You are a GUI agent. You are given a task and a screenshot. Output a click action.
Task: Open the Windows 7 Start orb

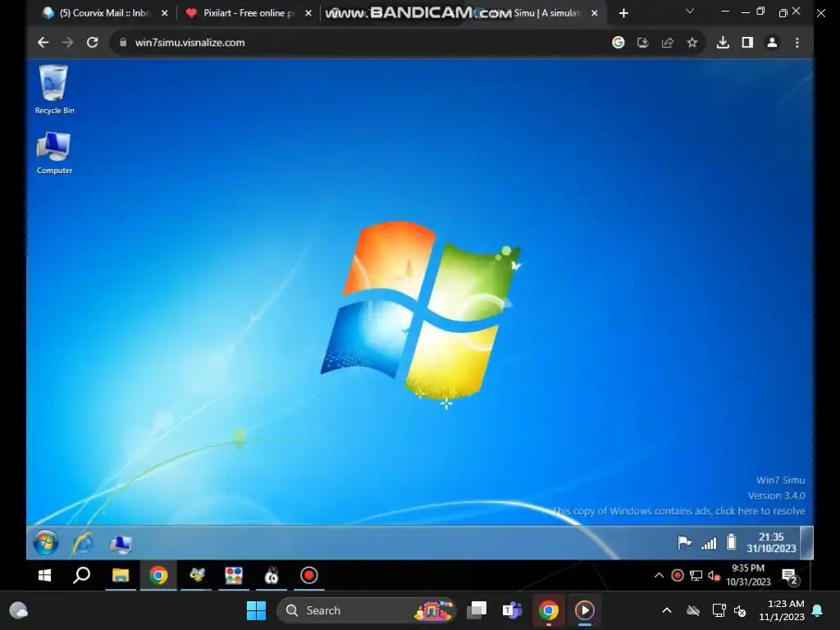click(46, 543)
